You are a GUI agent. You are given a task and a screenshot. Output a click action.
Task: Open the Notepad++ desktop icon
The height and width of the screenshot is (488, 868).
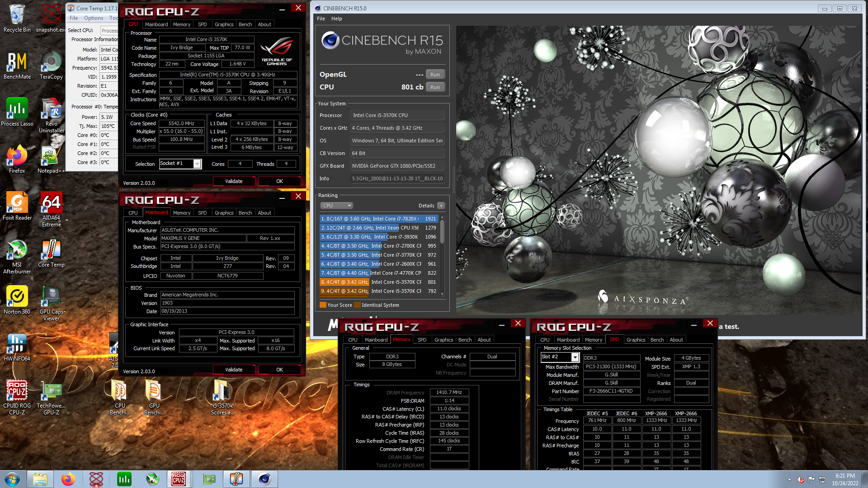51,159
